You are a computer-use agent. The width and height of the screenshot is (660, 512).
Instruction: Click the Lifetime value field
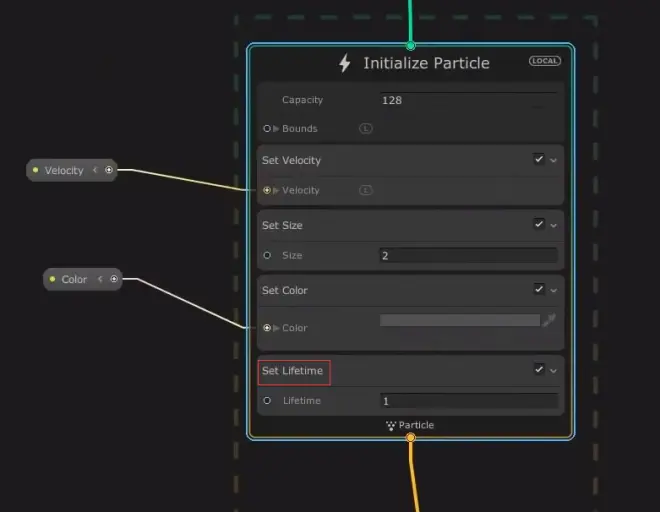pyautogui.click(x=468, y=400)
